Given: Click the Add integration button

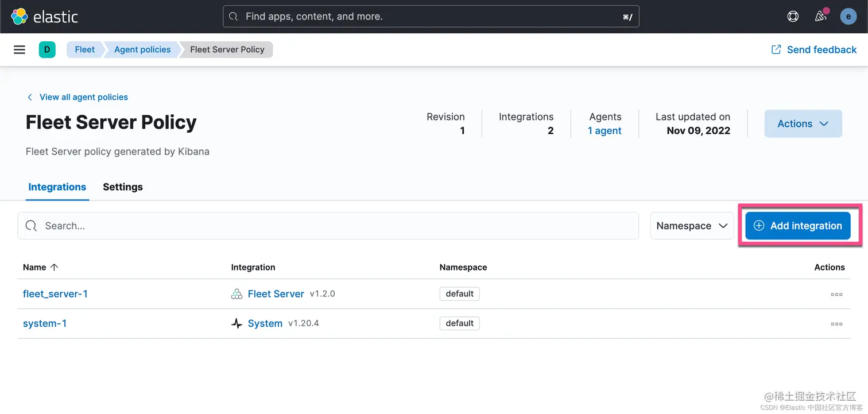Looking at the screenshot, I should pyautogui.click(x=798, y=226).
